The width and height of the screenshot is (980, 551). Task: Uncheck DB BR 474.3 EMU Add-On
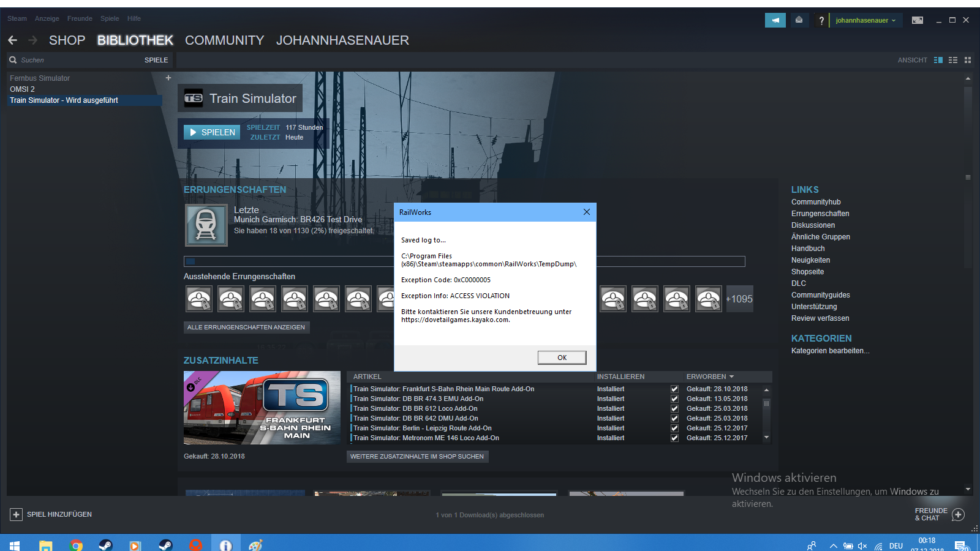pyautogui.click(x=674, y=399)
